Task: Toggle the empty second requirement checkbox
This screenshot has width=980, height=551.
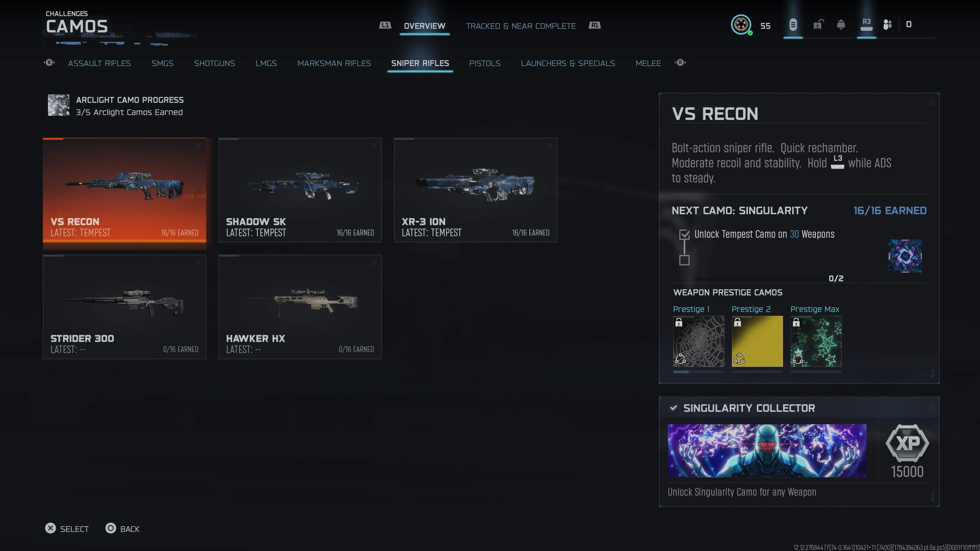Action: click(x=684, y=260)
